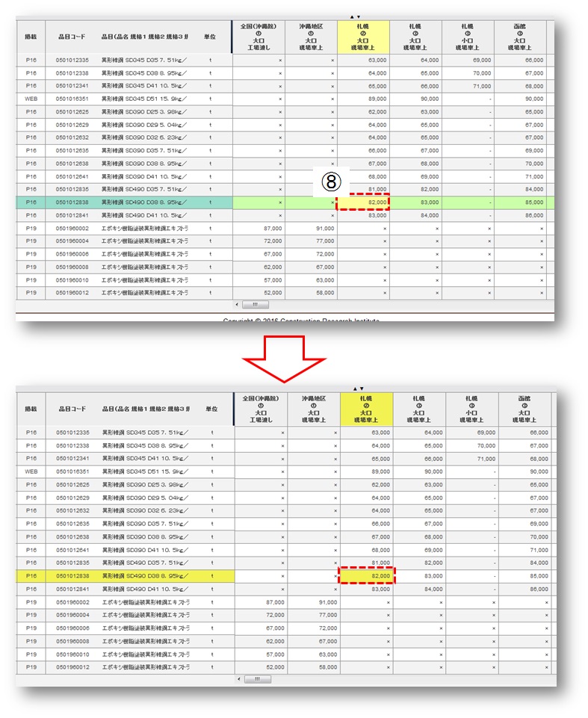The width and height of the screenshot is (588, 718).
Task: Click 83,000 cell in green upper row
Action: 416,202
